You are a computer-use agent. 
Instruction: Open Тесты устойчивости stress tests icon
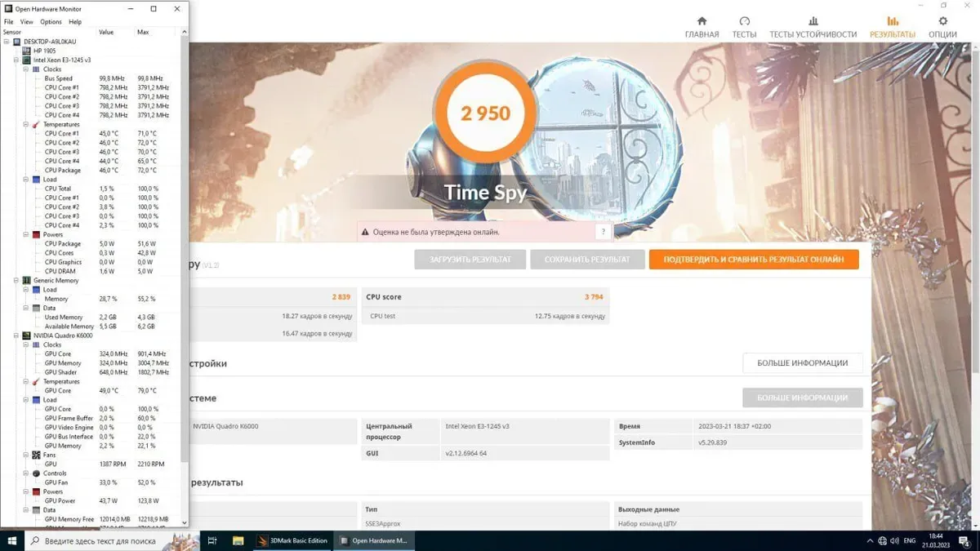click(x=813, y=22)
